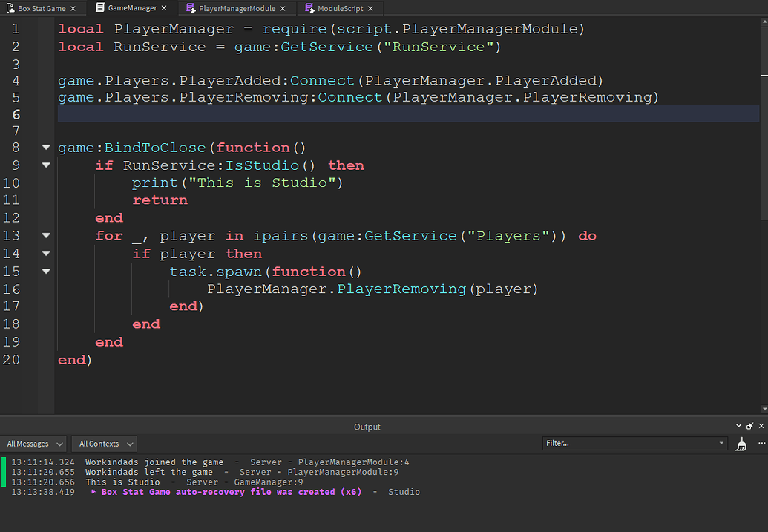Click 'IsStudio' on line 9
Viewport: 768px width, 532px height.
262,165
